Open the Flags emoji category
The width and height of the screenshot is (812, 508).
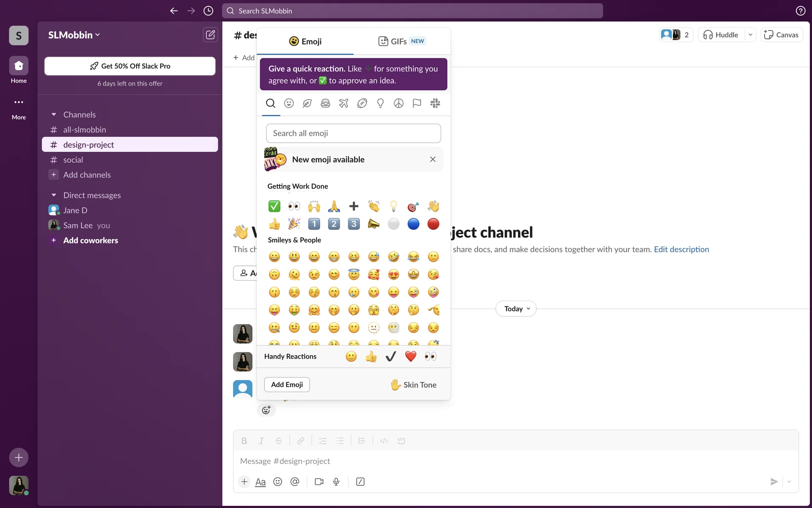pyautogui.click(x=417, y=103)
